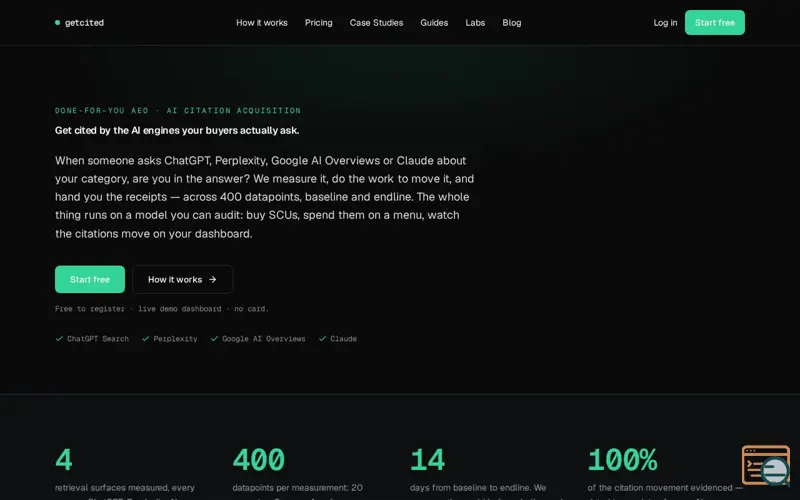Click the 'Perplexity' label
This screenshot has height=500, width=800.
click(175, 339)
